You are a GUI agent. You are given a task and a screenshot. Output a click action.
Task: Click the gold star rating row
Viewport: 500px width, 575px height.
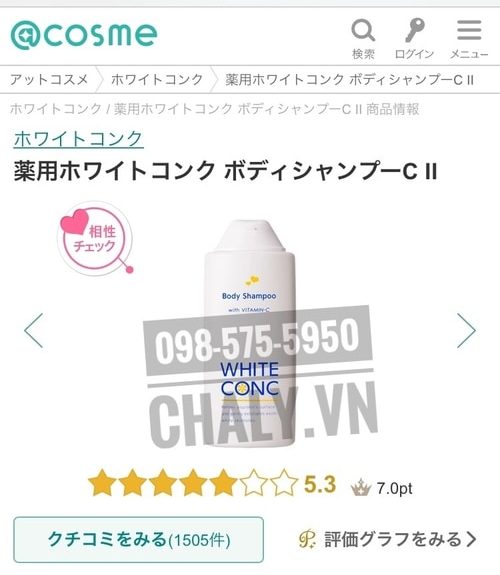[x=193, y=484]
